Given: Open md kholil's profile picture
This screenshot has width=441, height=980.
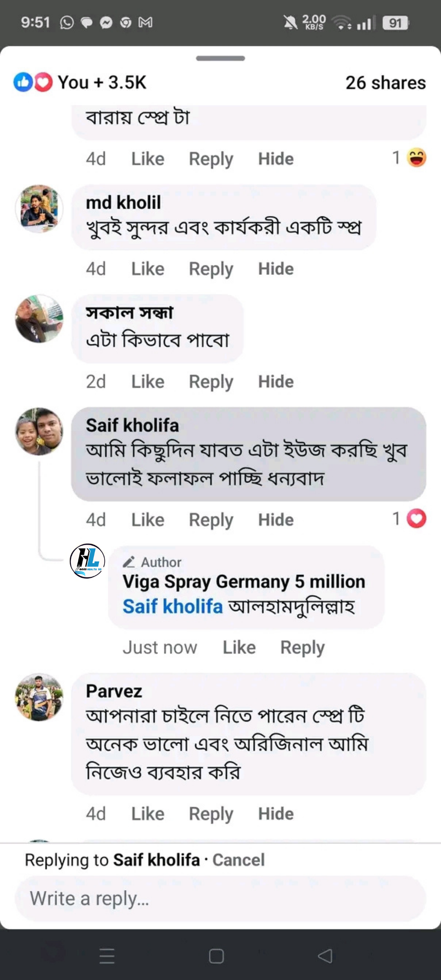Looking at the screenshot, I should pos(39,209).
